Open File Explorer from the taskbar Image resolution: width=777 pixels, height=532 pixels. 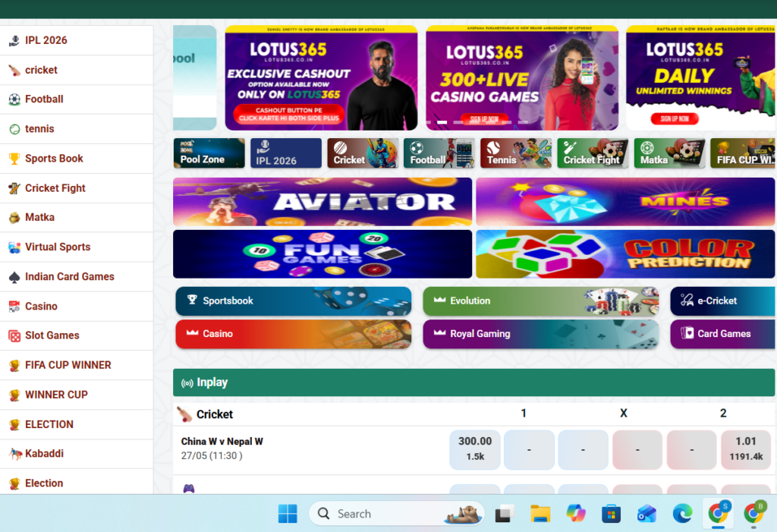pyautogui.click(x=540, y=514)
